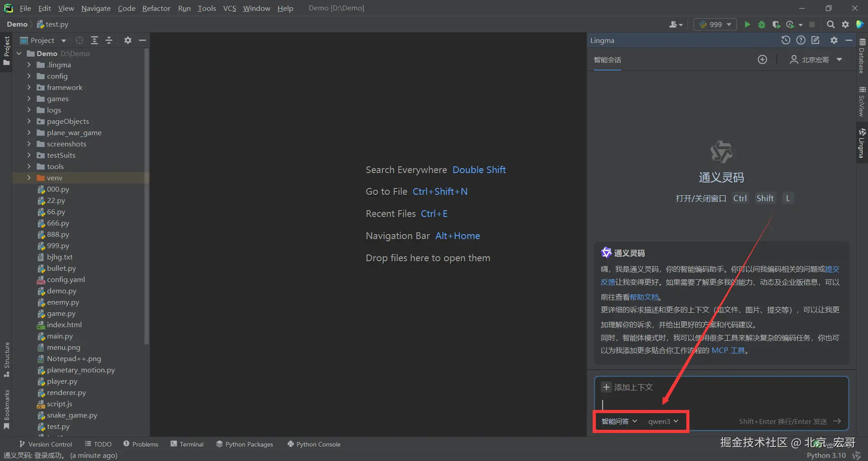Expand the plane_war_game folder
The width and height of the screenshot is (868, 461).
coord(29,132)
